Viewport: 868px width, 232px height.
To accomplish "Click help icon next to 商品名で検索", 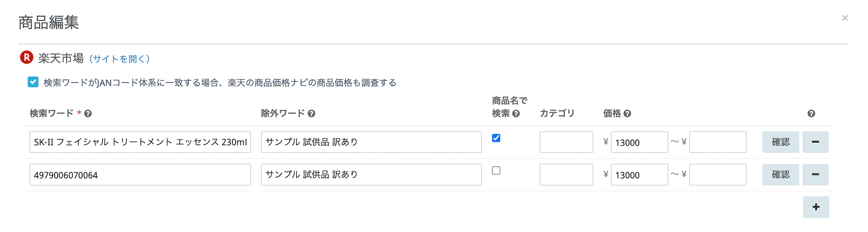I will 516,114.
